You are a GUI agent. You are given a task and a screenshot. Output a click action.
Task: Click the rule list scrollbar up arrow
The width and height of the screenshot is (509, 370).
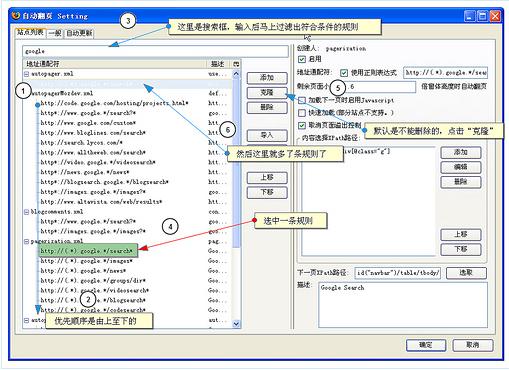[236, 74]
